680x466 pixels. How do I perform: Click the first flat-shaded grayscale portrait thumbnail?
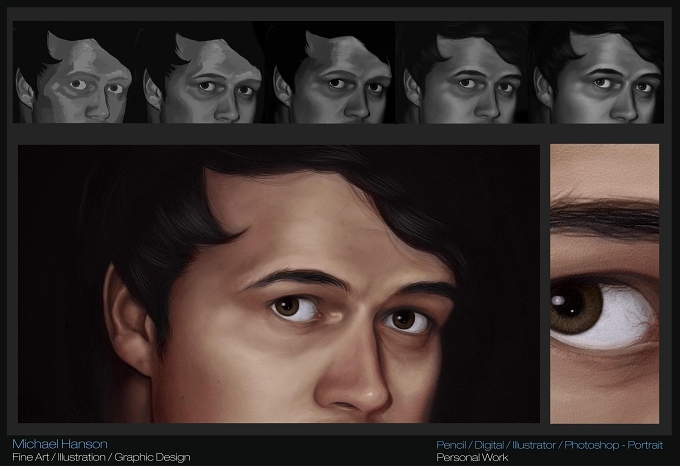(75, 72)
